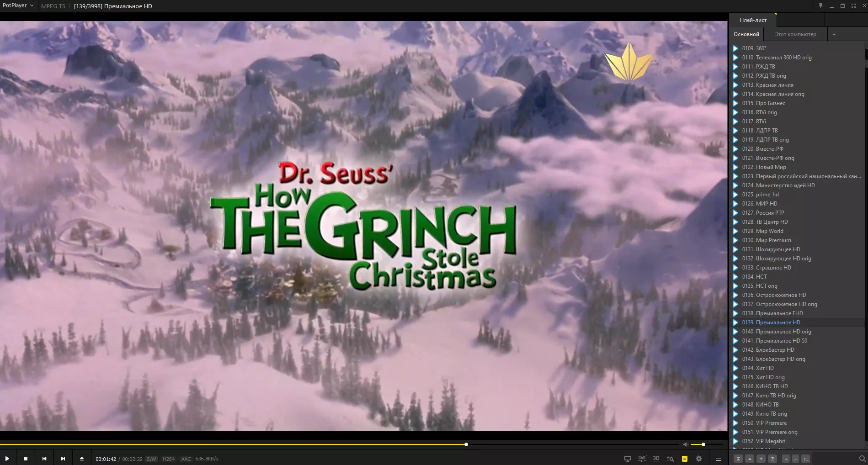
Task: Open the chapter/bookmark search icon
Action: click(671, 459)
